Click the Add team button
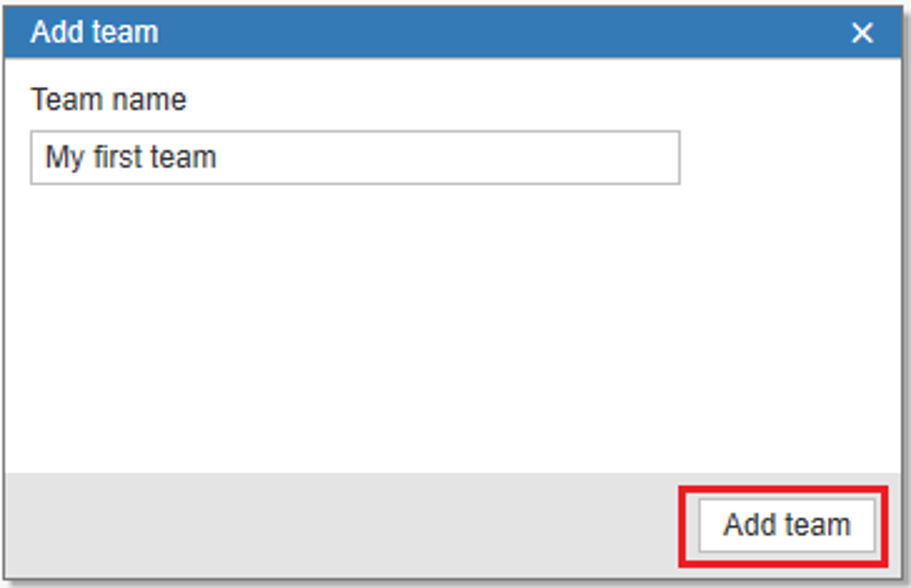 pos(786,525)
